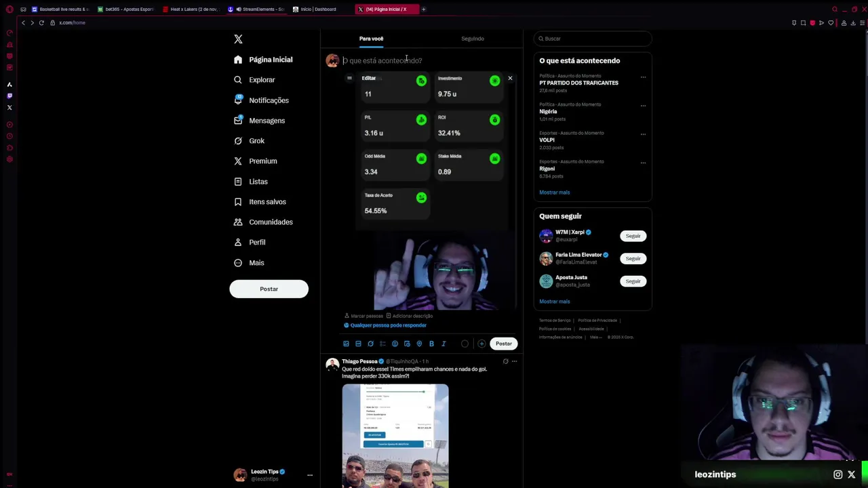Open the Leozin Tips account menu dots

[x=310, y=475]
